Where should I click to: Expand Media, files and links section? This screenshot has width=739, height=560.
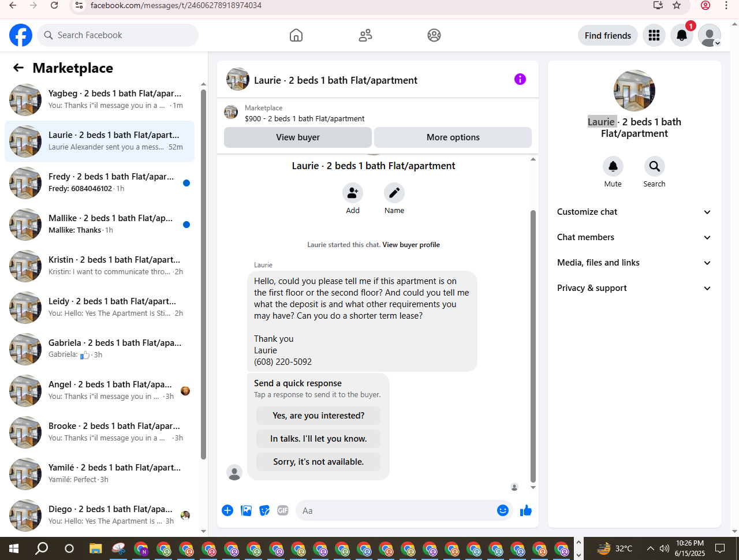pyautogui.click(x=634, y=263)
